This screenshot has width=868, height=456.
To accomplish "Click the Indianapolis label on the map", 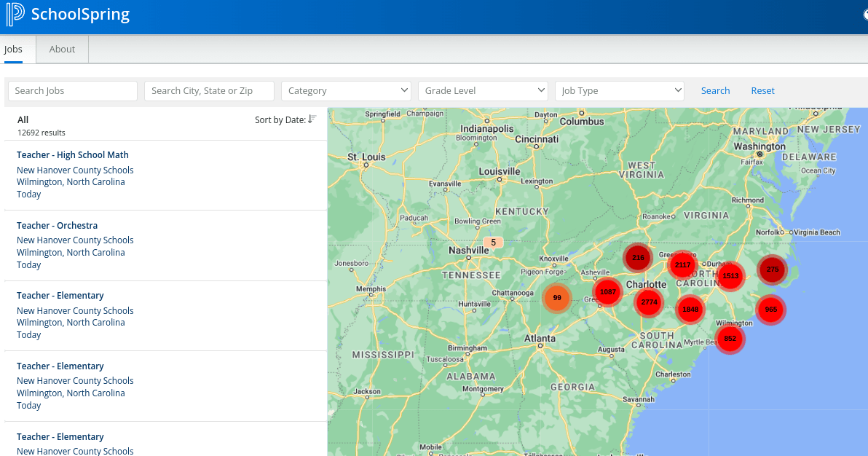I will pos(487,128).
